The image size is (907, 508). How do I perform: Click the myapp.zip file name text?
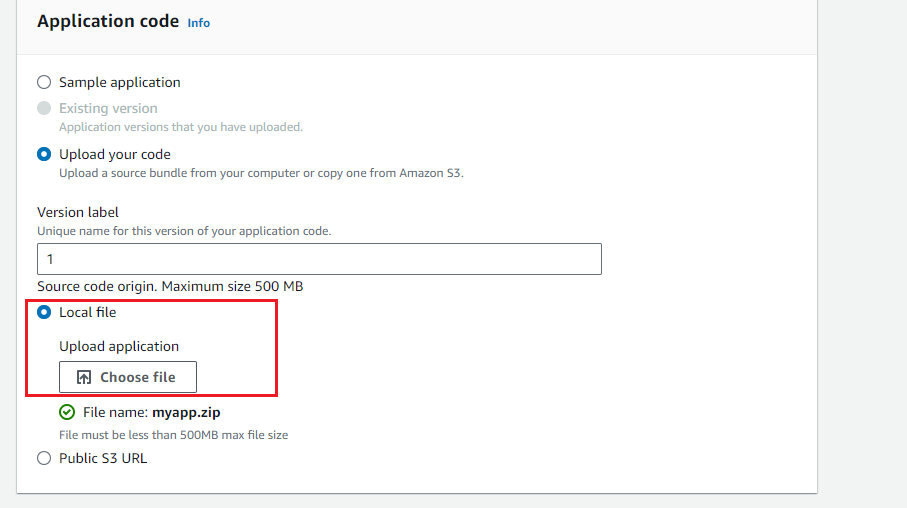(186, 412)
